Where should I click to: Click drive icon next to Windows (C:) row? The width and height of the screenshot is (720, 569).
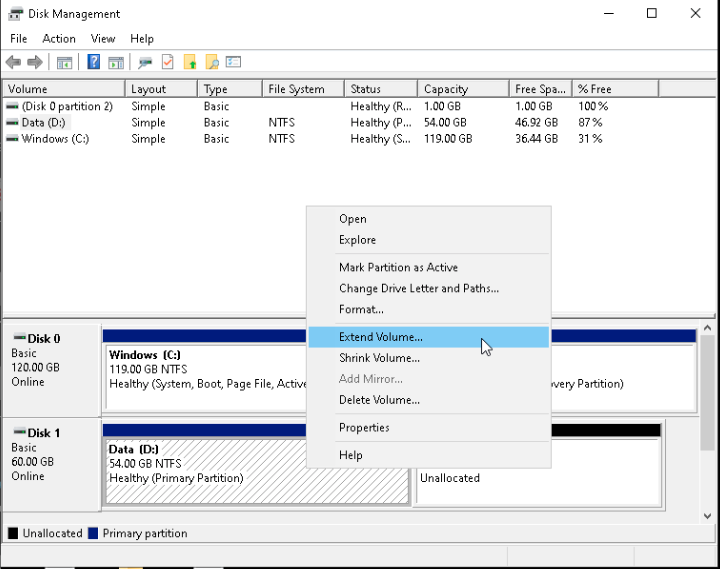click(12, 139)
